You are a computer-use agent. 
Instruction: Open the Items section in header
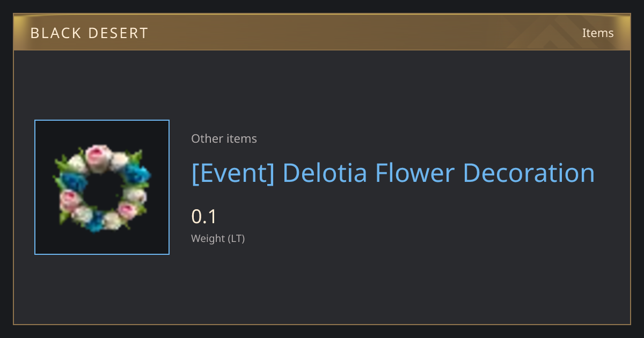pyautogui.click(x=598, y=33)
